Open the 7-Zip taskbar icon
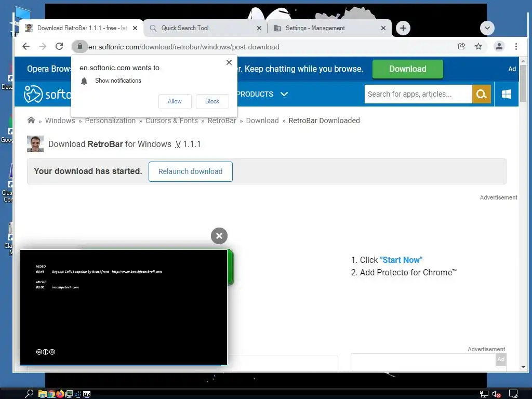532x399 pixels. click(87, 394)
